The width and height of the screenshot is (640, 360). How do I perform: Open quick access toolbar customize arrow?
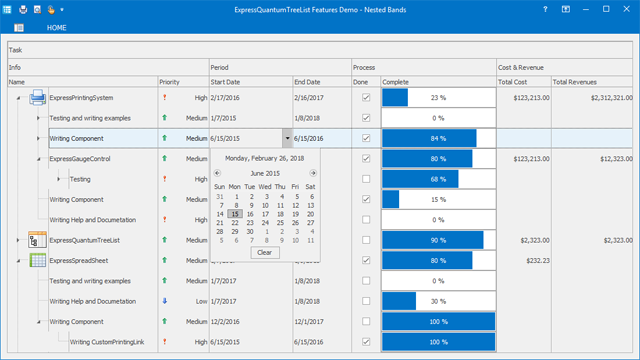(x=62, y=9)
